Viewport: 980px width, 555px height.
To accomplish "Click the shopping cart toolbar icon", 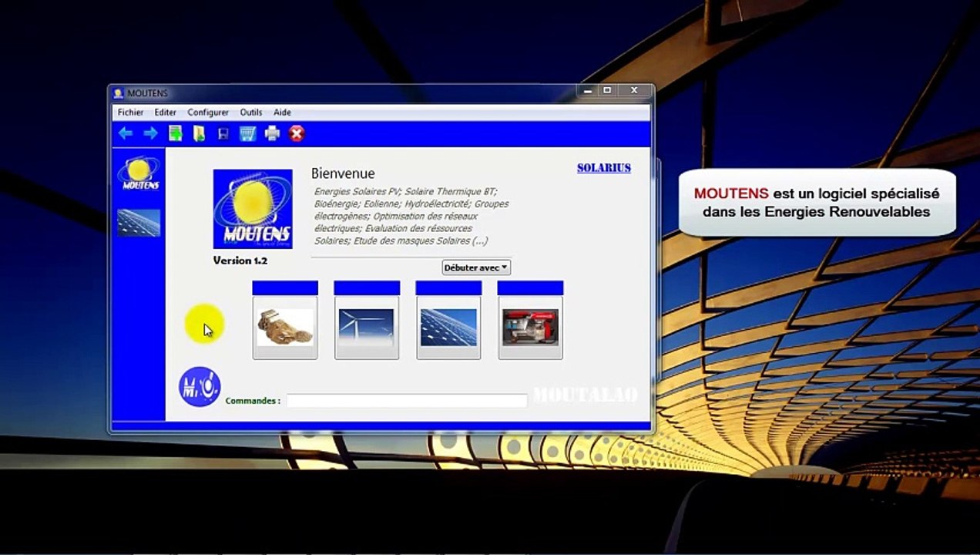I will tap(247, 133).
